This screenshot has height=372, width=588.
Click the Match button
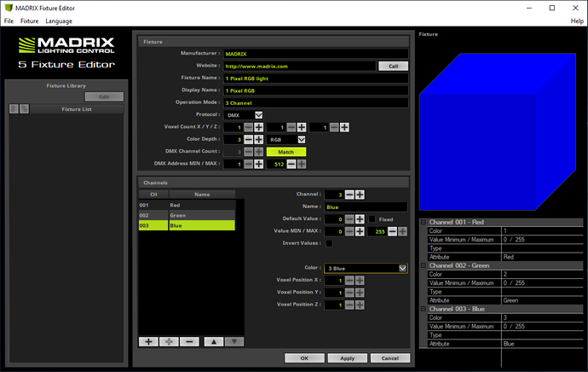pos(286,152)
